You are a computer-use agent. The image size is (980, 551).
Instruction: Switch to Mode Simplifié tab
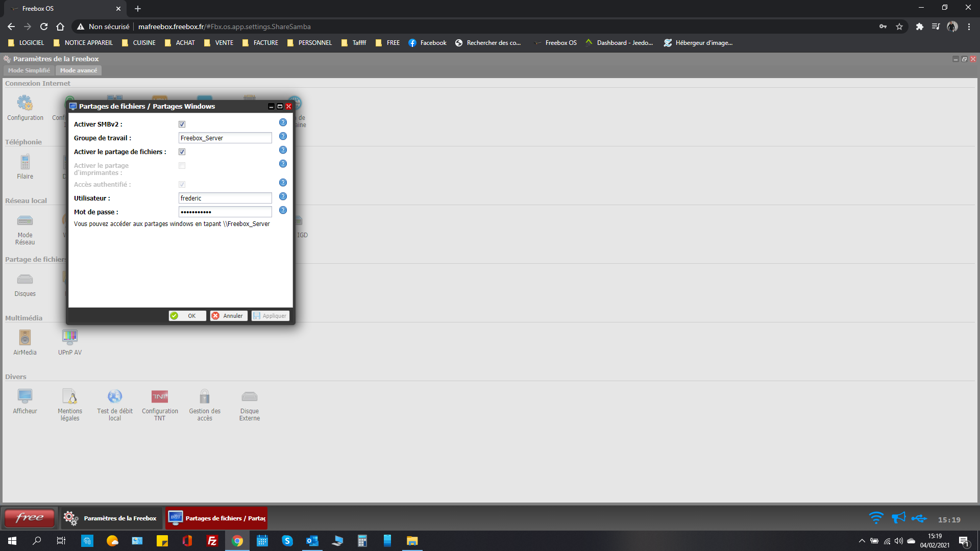[x=29, y=70]
